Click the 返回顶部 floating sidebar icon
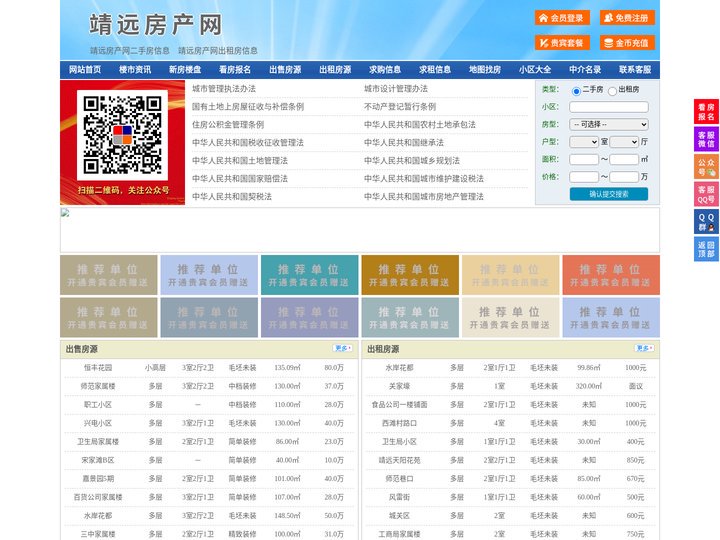Image resolution: width=720 pixels, height=540 pixels. pos(706,249)
